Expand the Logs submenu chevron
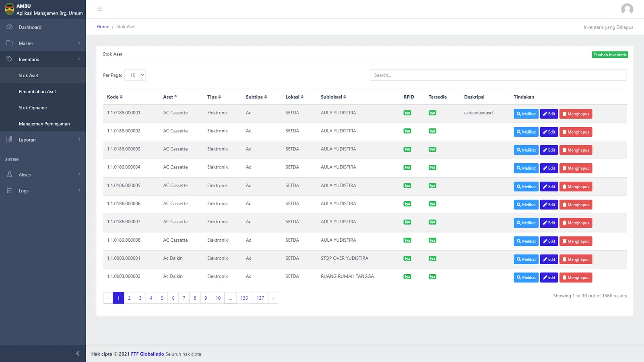This screenshot has height=362, width=644. click(x=79, y=191)
